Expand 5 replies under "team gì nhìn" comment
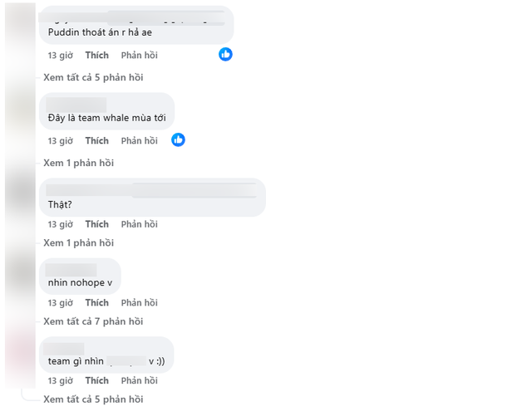The width and height of the screenshot is (532, 406). coord(93,399)
